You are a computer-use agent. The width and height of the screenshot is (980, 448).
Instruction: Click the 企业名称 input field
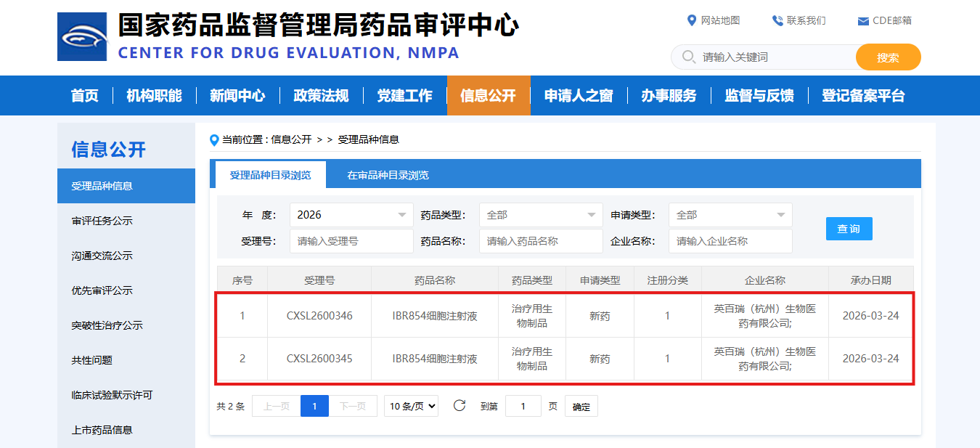click(730, 240)
